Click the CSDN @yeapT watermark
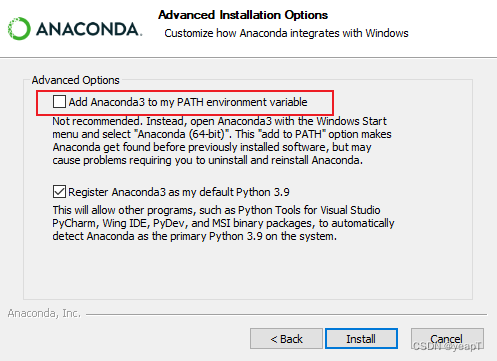 [x=447, y=346]
